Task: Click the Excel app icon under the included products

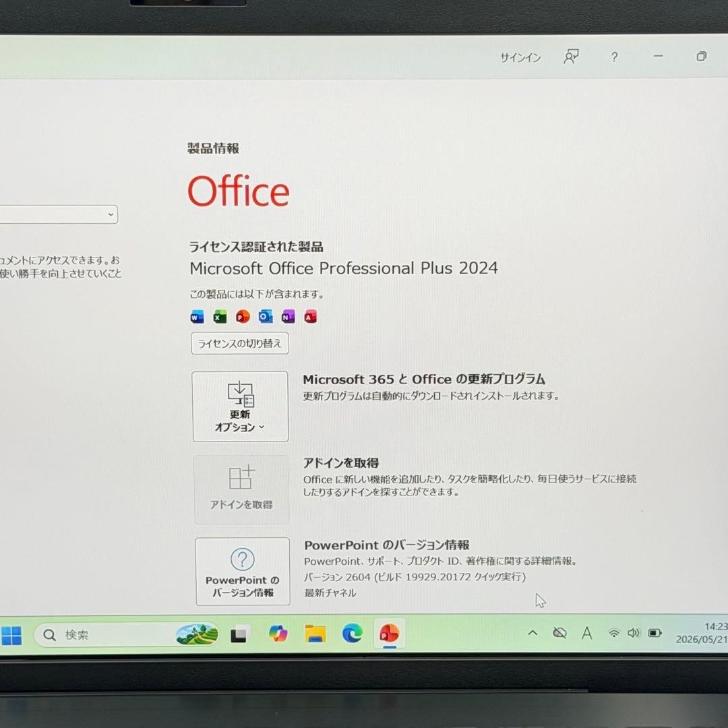Action: (x=220, y=317)
